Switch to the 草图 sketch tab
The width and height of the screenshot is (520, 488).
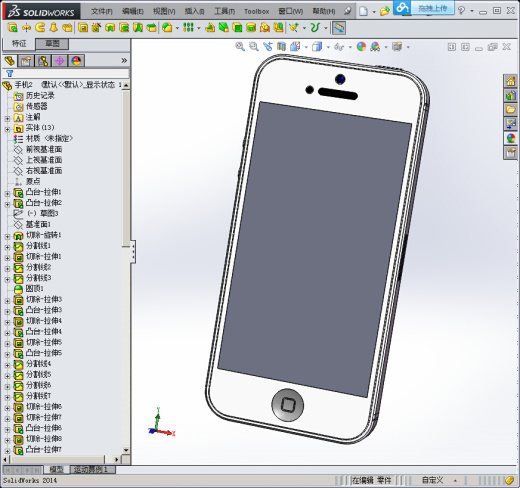coord(52,44)
